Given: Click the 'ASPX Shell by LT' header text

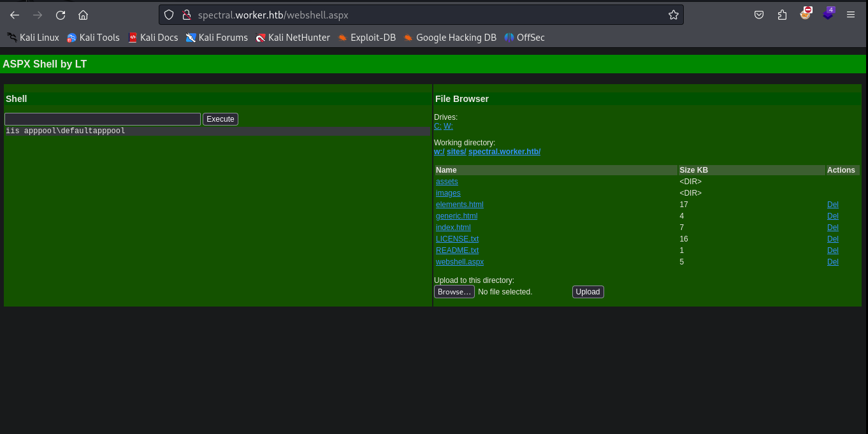Looking at the screenshot, I should pyautogui.click(x=45, y=64).
